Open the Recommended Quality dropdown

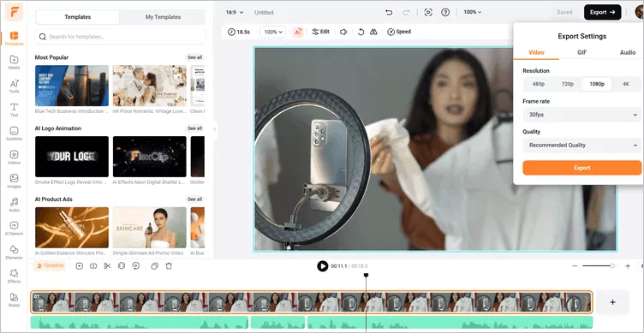click(582, 145)
